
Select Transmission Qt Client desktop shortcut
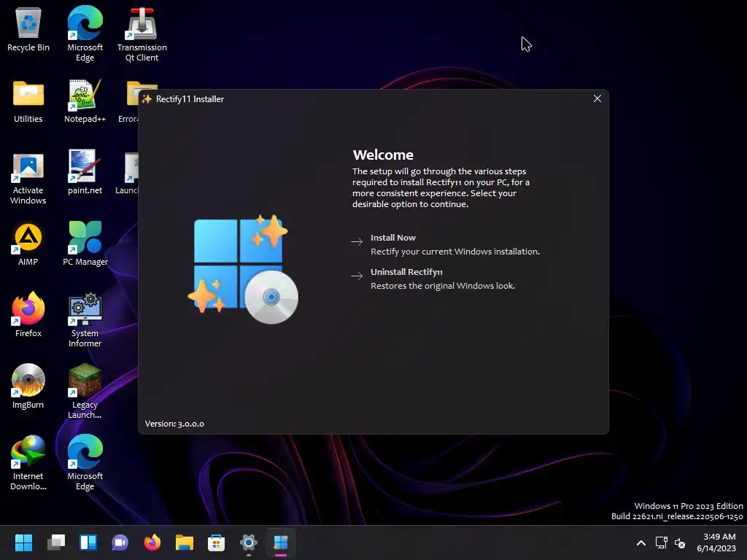click(x=142, y=34)
